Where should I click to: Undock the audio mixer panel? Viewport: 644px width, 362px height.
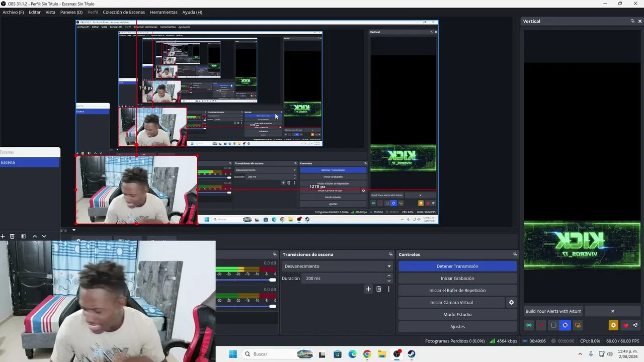tap(274, 254)
